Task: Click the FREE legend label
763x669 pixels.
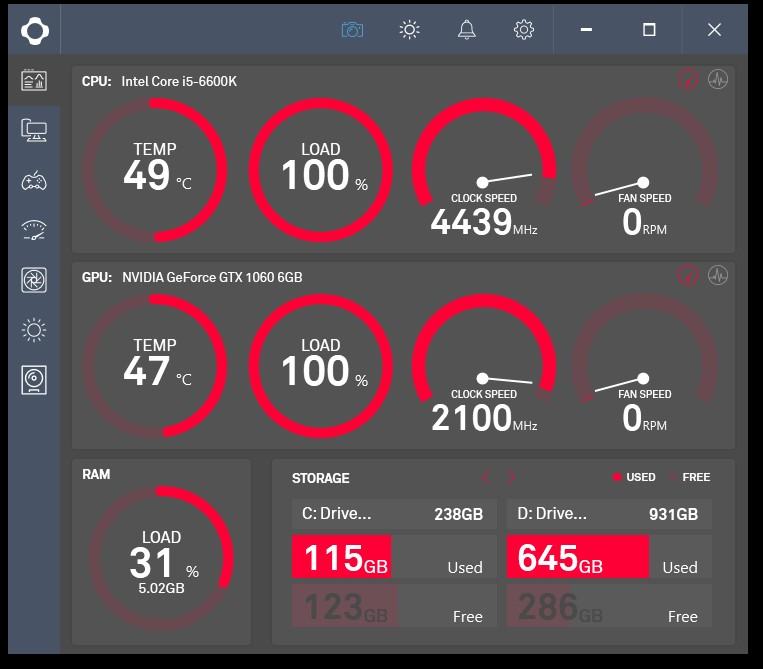Action: click(x=696, y=477)
